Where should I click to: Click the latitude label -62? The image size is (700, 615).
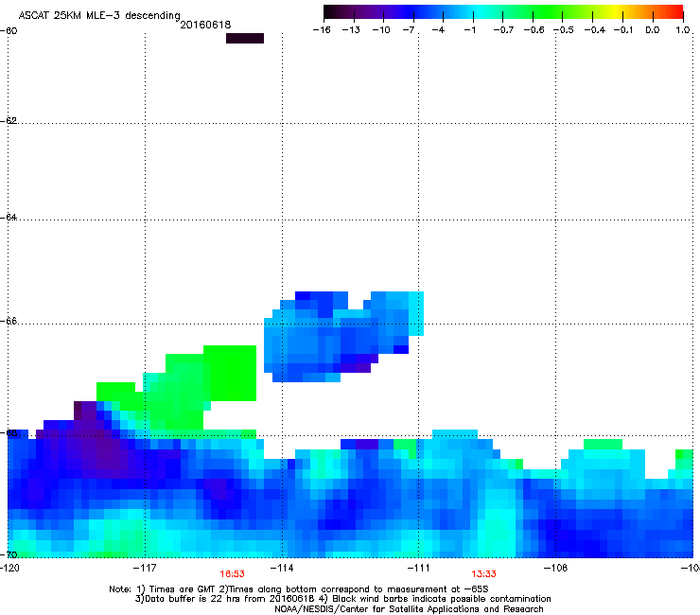point(9,120)
